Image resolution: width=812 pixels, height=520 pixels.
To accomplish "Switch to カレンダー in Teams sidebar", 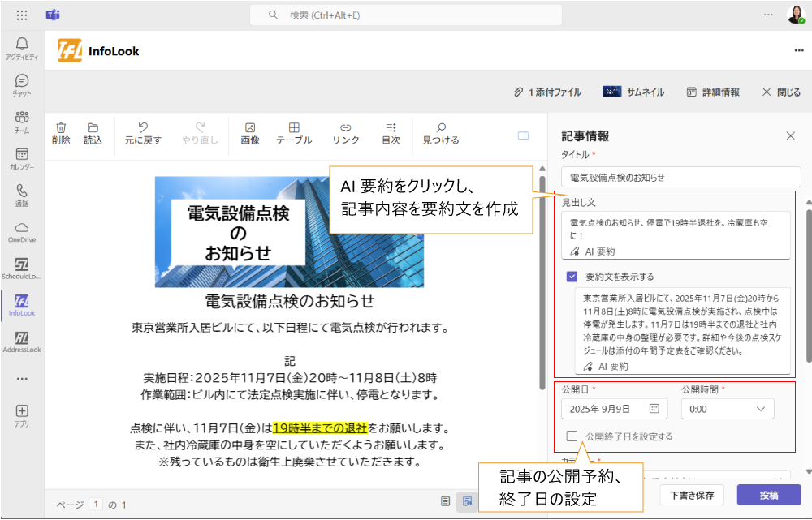I will pos(22,158).
